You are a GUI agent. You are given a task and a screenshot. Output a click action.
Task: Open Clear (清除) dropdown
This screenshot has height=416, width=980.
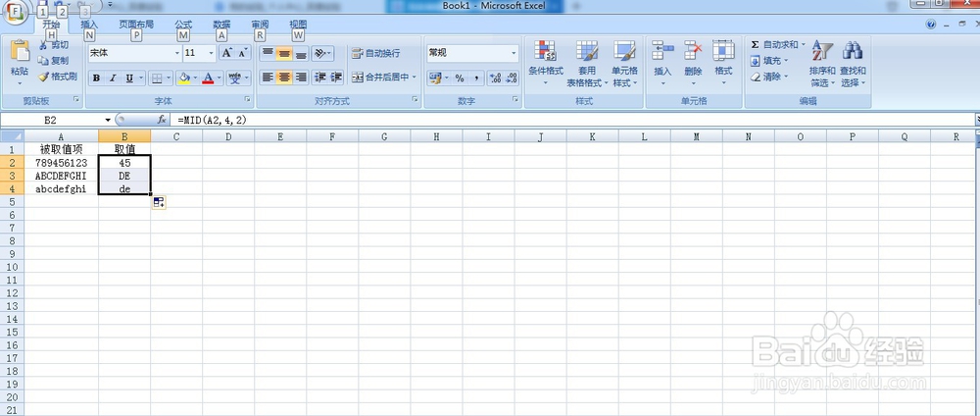click(769, 77)
